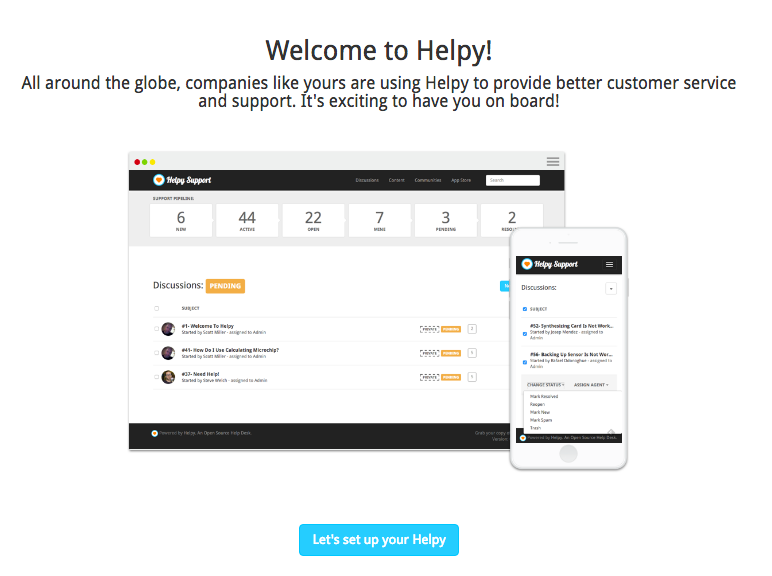Click the Helpy Support heart logo on desktop
Image resolution: width=772 pixels, height=576 pixels.
tap(158, 180)
